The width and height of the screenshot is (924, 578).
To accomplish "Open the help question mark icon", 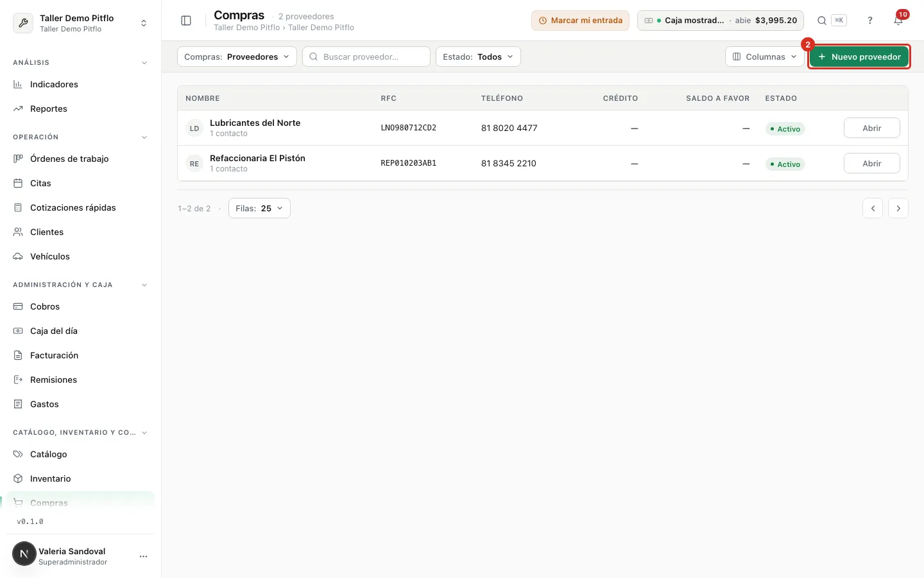I will pyautogui.click(x=870, y=21).
